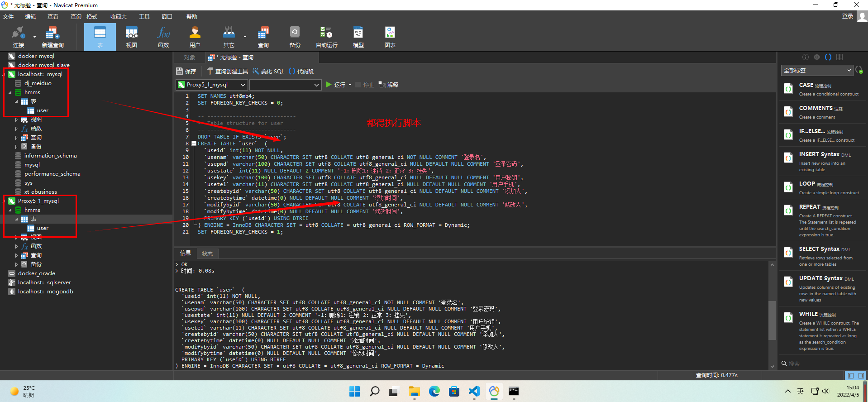
Task: Open 自动运行 automation toolbar icon
Action: pos(326,37)
